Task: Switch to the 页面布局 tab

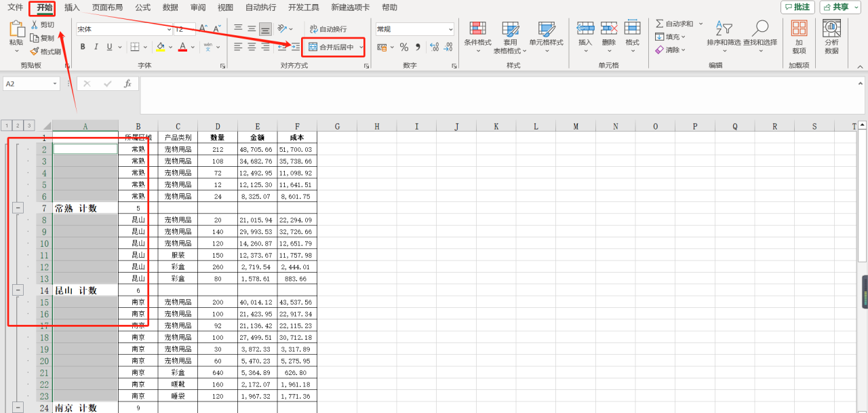Action: (x=107, y=7)
